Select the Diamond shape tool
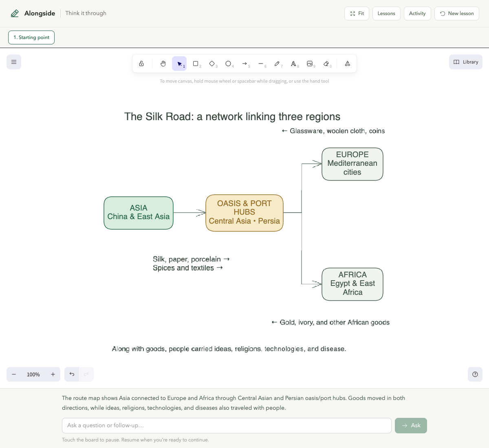The height and width of the screenshot is (448, 489). point(212,64)
